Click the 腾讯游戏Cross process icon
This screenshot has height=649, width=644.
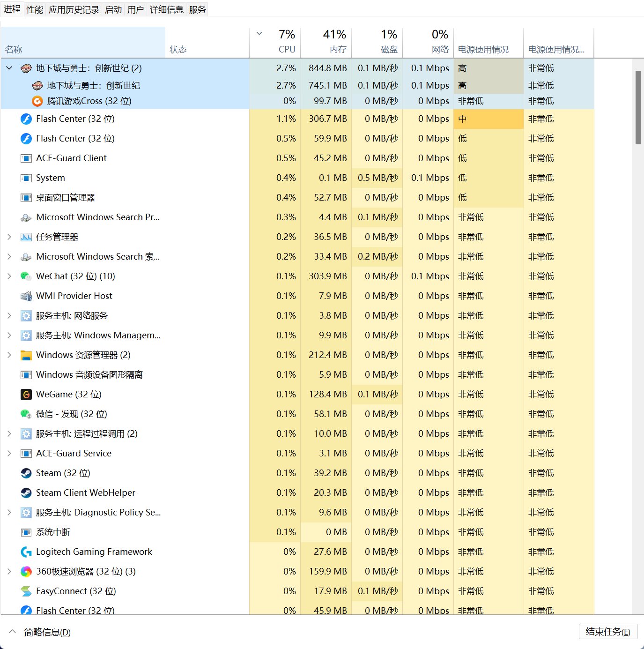pos(37,101)
